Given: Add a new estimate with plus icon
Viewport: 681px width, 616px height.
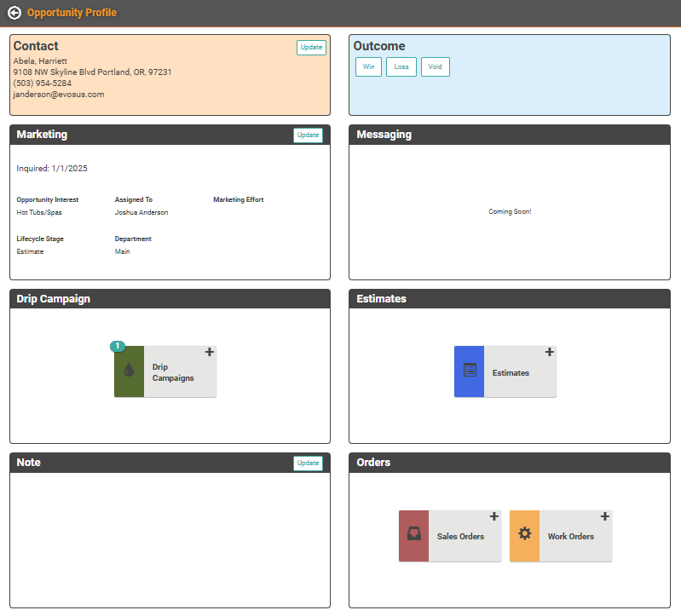Looking at the screenshot, I should [549, 352].
